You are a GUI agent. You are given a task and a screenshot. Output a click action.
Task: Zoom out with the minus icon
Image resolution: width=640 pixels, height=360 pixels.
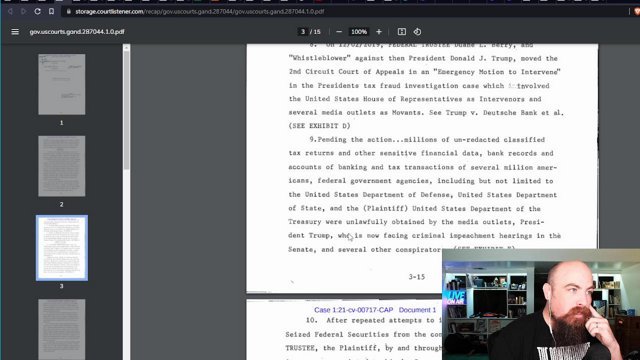click(339, 32)
